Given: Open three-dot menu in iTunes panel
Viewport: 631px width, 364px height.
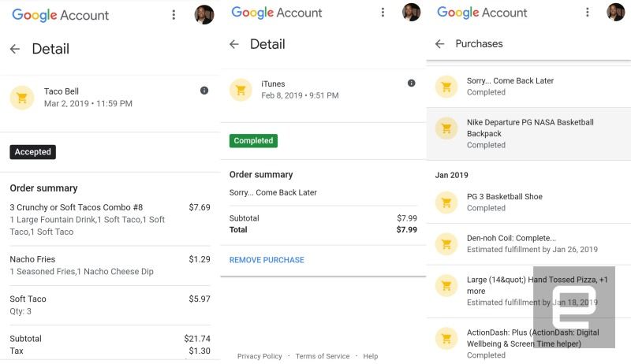Looking at the screenshot, I should click(x=383, y=13).
